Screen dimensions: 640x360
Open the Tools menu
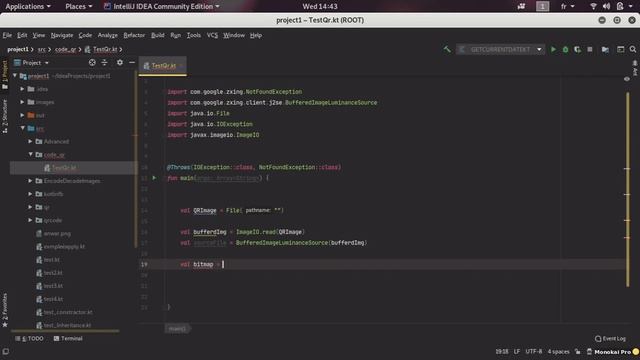coord(193,35)
